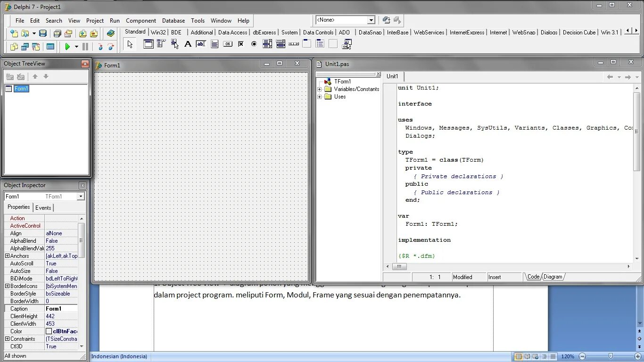Expand the Uses node in explorer
644x362 pixels.
click(x=320, y=97)
